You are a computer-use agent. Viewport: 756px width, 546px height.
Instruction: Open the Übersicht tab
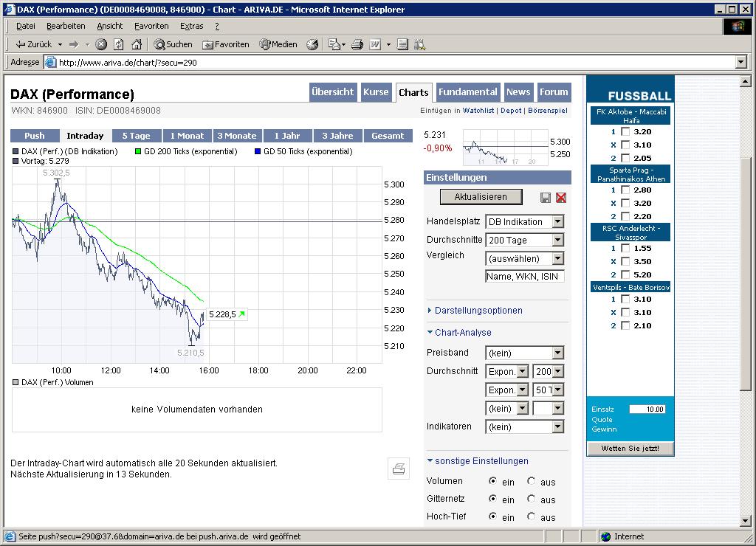tap(333, 92)
